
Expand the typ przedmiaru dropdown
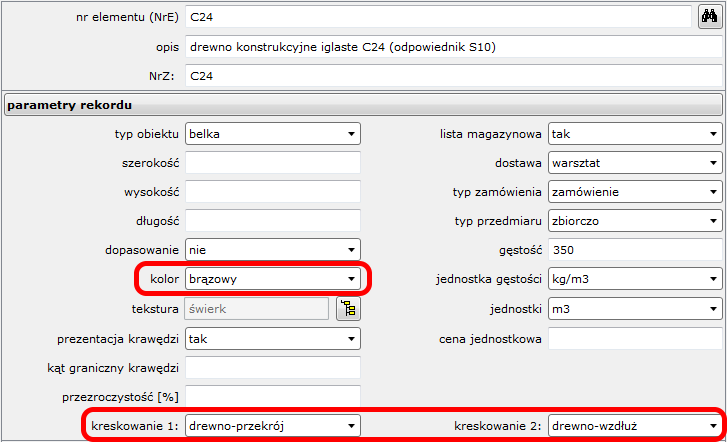634,221
